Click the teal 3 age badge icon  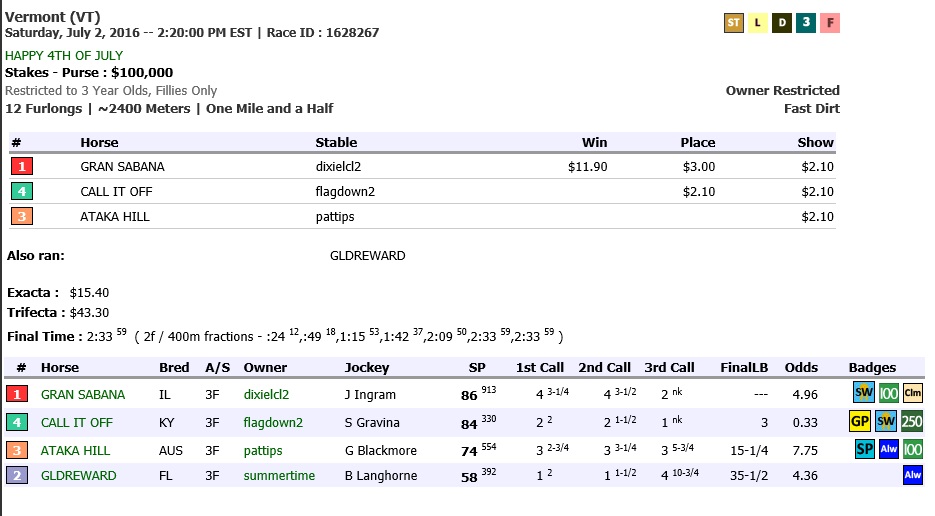(x=806, y=23)
